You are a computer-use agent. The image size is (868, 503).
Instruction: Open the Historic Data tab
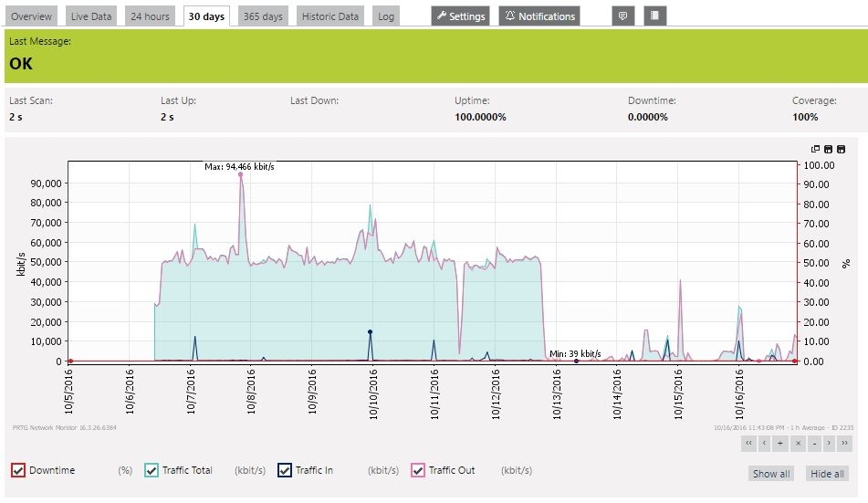pyautogui.click(x=329, y=16)
